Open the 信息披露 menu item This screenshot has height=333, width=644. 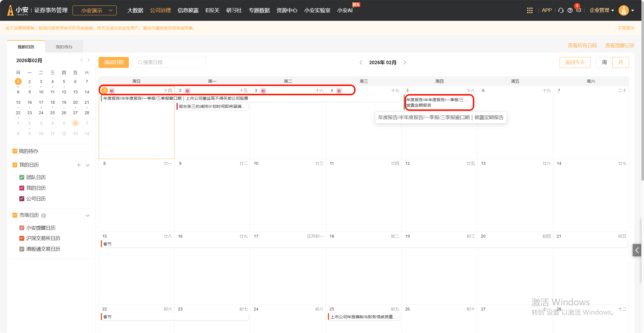[188, 10]
